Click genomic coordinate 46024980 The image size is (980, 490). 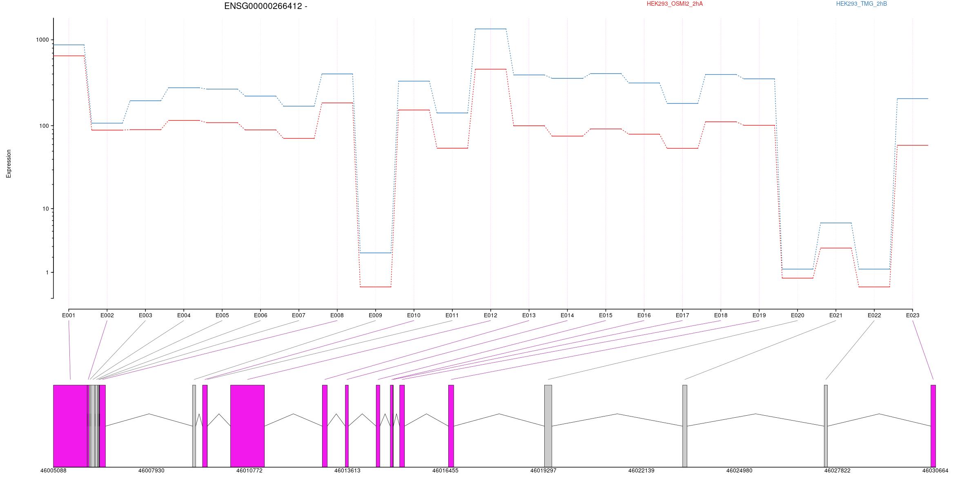739,470
